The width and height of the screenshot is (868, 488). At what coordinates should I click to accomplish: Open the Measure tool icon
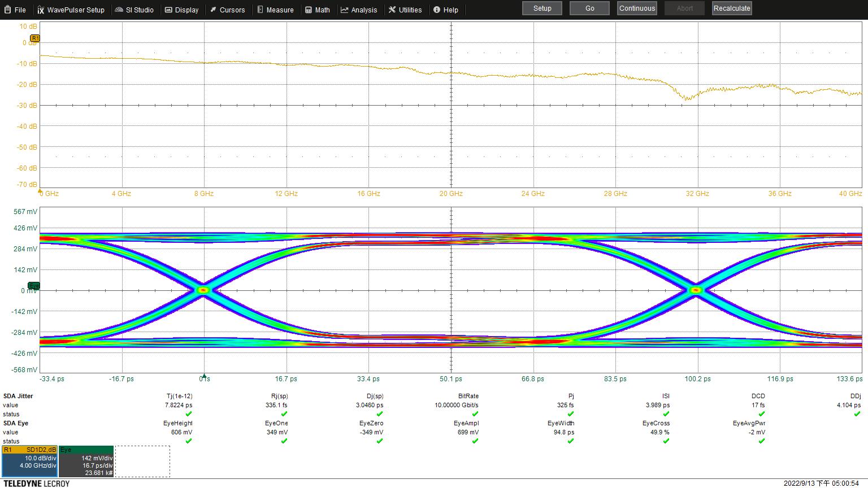click(x=259, y=10)
